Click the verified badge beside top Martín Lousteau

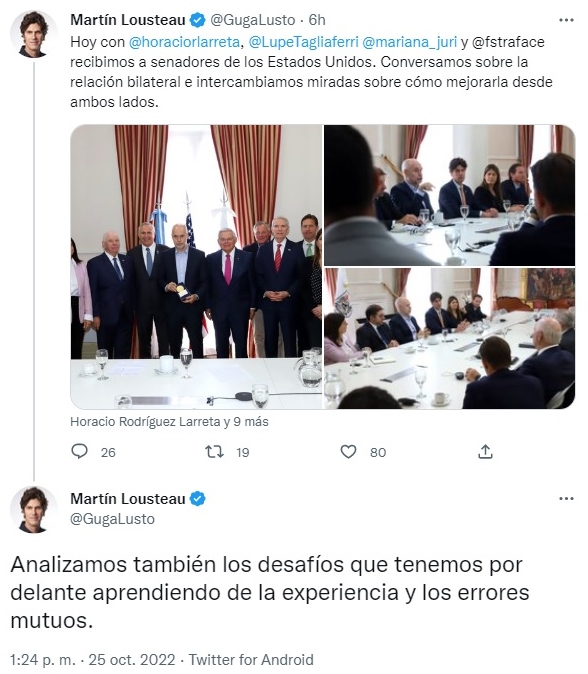click(x=198, y=20)
